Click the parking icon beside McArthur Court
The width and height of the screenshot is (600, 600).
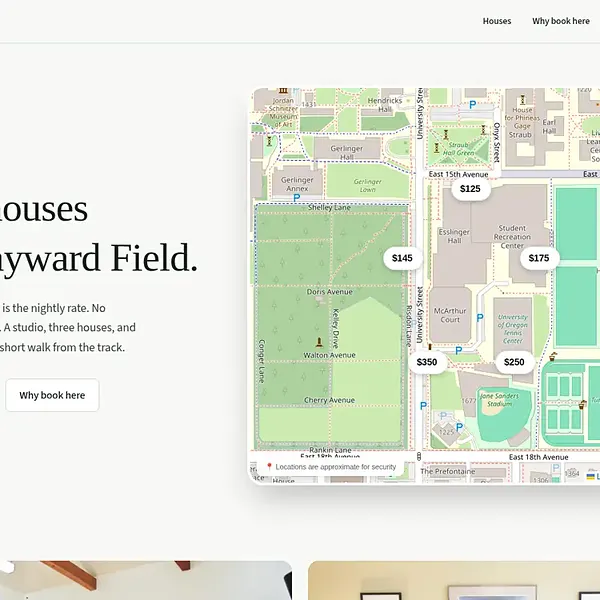pyautogui.click(x=480, y=317)
